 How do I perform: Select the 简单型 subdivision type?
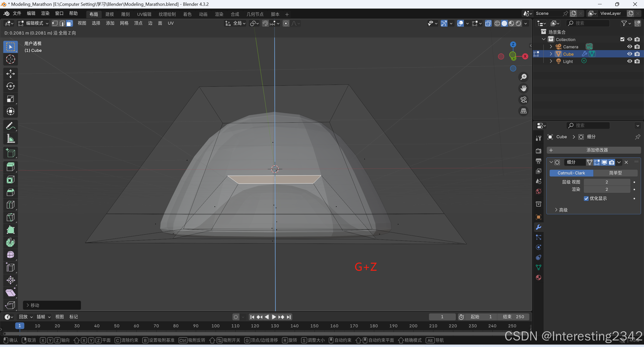615,173
